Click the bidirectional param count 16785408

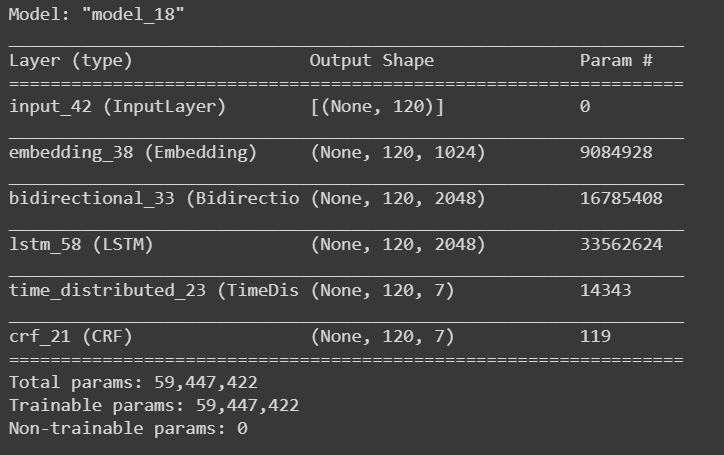pos(621,199)
